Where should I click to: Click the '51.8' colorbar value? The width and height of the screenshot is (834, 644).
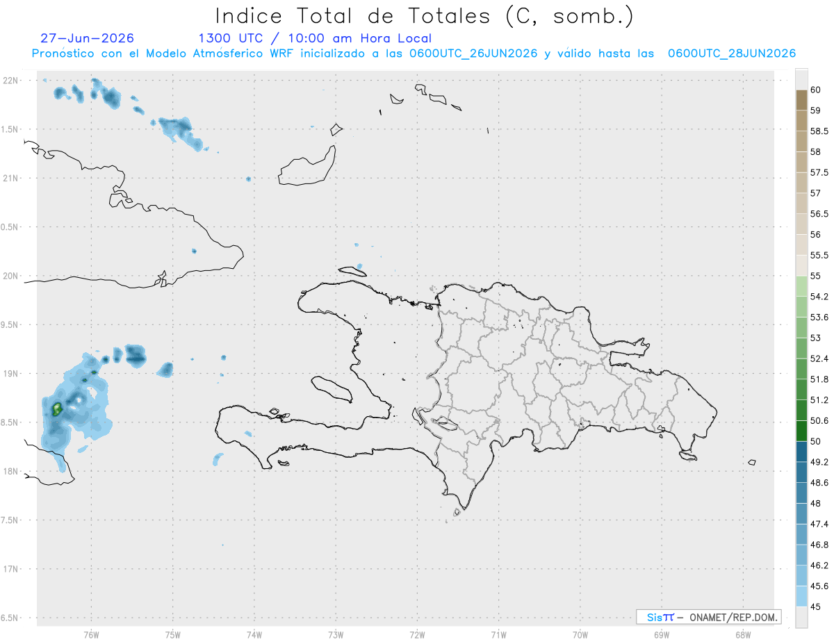[819, 379]
